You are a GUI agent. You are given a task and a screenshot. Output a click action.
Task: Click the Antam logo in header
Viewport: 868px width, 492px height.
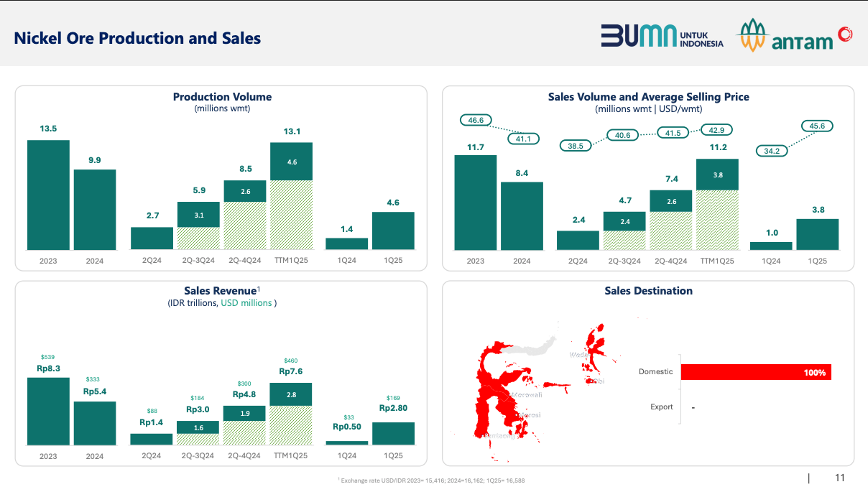pyautogui.click(x=784, y=36)
